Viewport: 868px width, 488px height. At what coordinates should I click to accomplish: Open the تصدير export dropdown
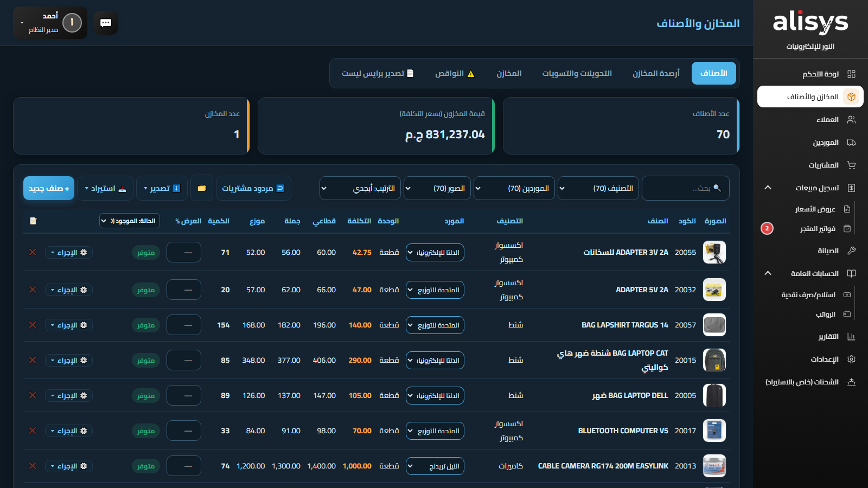click(162, 188)
